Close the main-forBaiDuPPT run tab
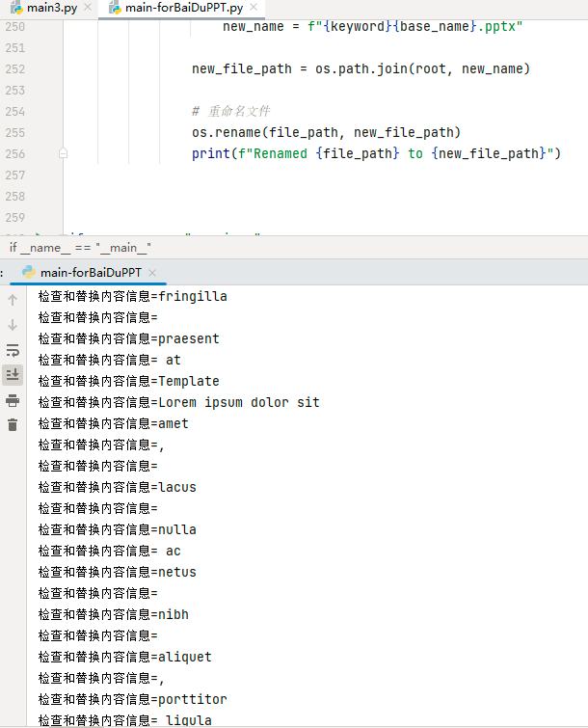The width and height of the screenshot is (588, 728). coord(152,273)
